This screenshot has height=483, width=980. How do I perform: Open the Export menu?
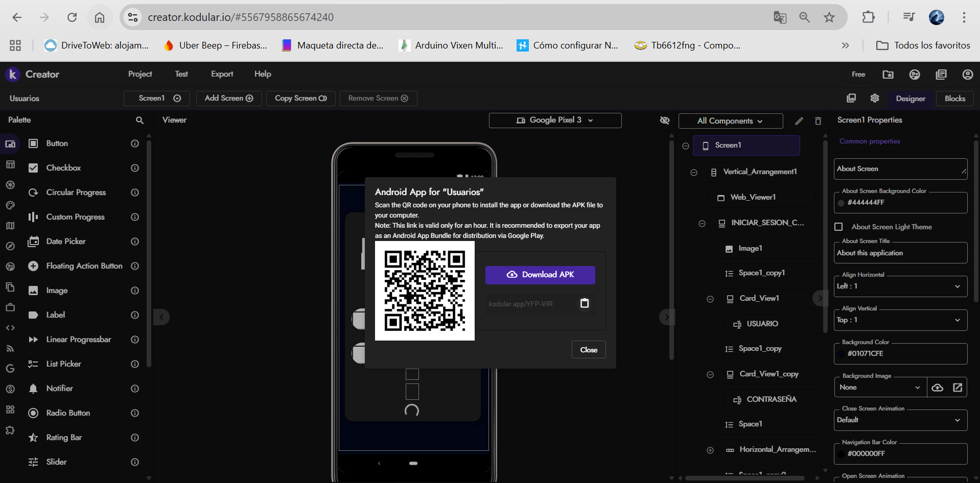[x=222, y=74]
